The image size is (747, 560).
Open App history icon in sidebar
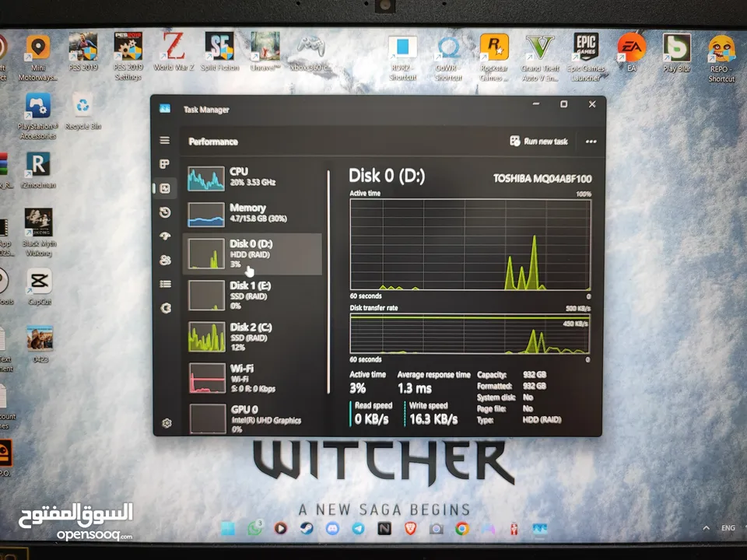tap(165, 212)
